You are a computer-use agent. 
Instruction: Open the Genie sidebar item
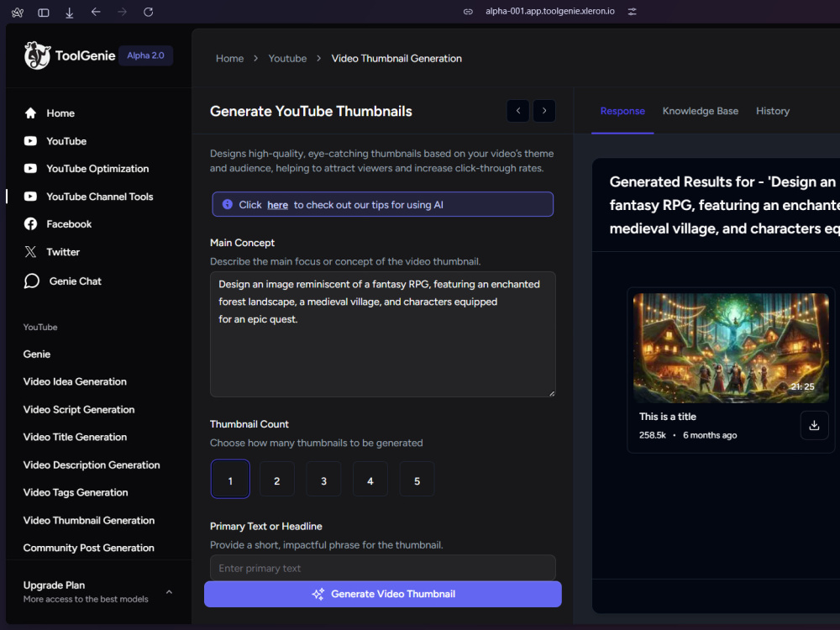click(36, 354)
